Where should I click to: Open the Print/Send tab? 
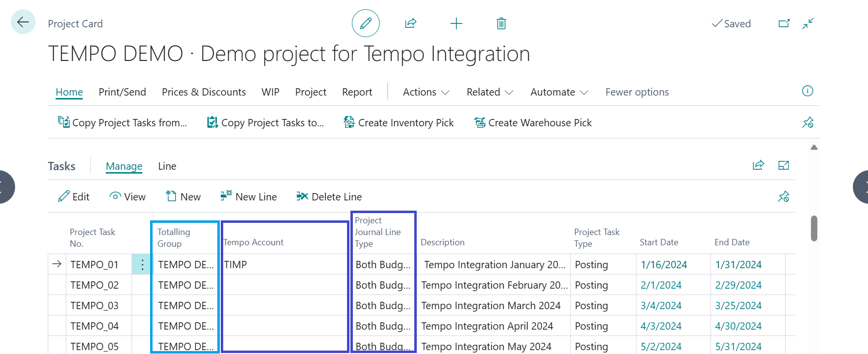[122, 92]
